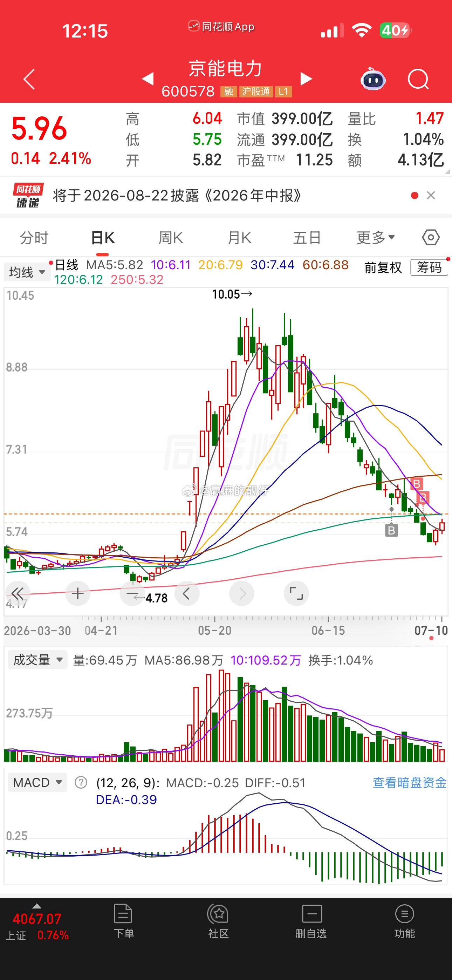The width and height of the screenshot is (452, 980).
Task: Tap the MA5:5.82 label
Action: click(x=115, y=265)
